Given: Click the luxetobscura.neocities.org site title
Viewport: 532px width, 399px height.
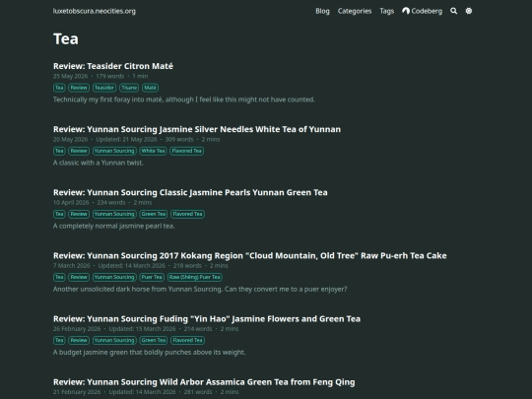Looking at the screenshot, I should coord(95,11).
